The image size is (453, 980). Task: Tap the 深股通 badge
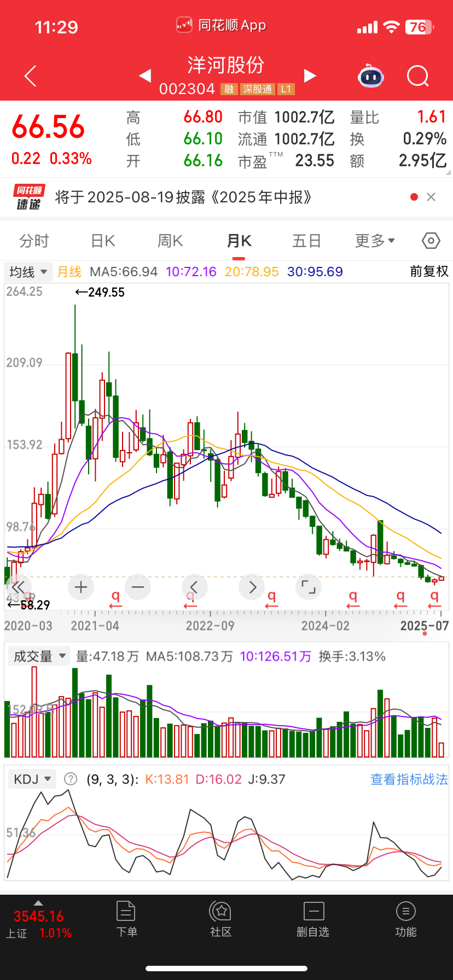(x=257, y=89)
